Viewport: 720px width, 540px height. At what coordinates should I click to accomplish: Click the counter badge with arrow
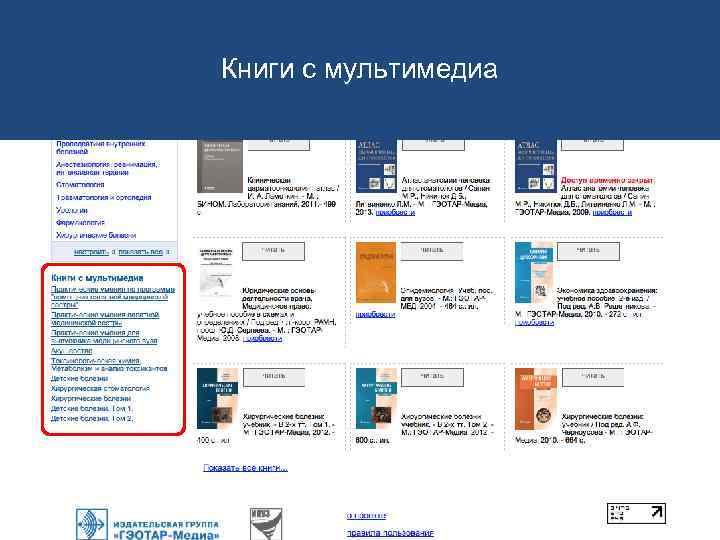[x=636, y=512]
